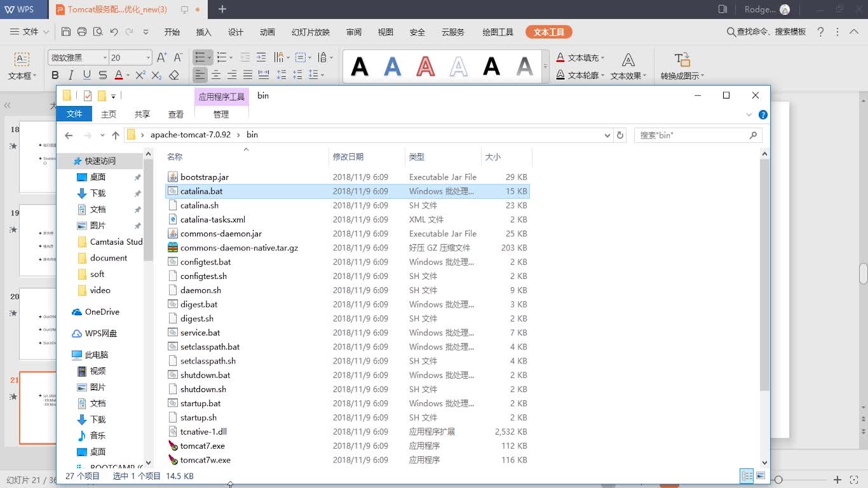
Task: Open the 文本填充 dropdown
Action: point(580,58)
